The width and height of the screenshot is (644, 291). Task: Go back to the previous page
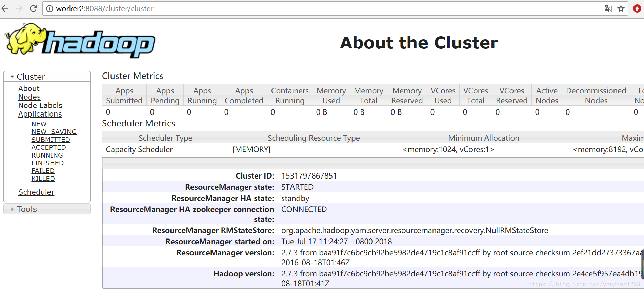5,8
